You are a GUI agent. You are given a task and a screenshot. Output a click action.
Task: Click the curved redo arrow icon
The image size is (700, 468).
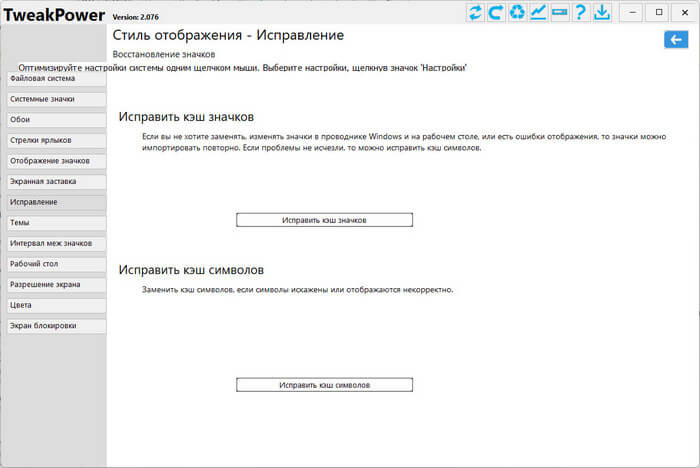point(496,12)
